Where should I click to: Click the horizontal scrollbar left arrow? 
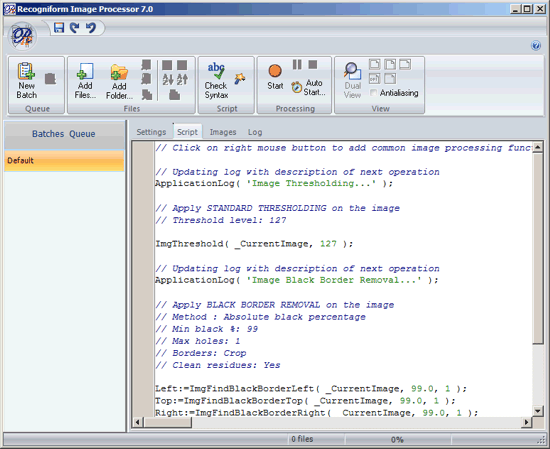click(x=138, y=422)
